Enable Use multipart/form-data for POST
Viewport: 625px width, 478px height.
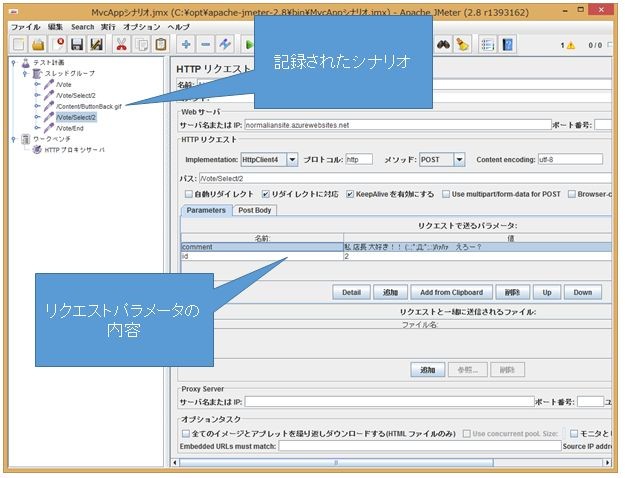(x=446, y=194)
